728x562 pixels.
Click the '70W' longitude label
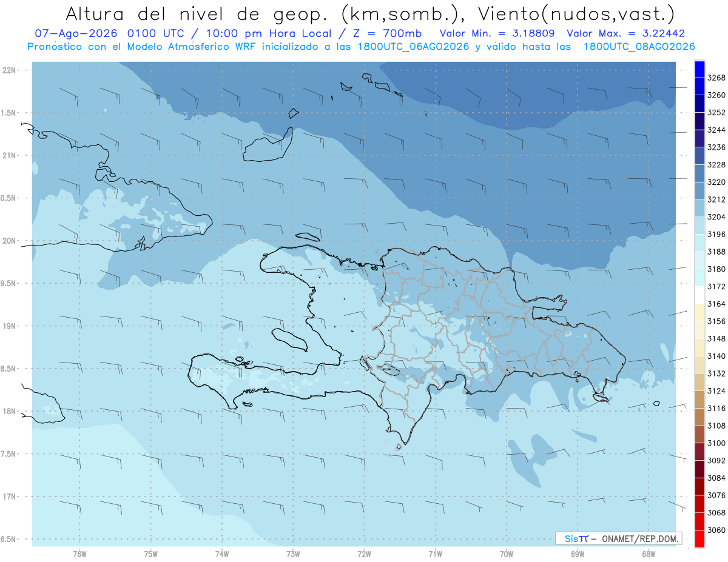507,554
